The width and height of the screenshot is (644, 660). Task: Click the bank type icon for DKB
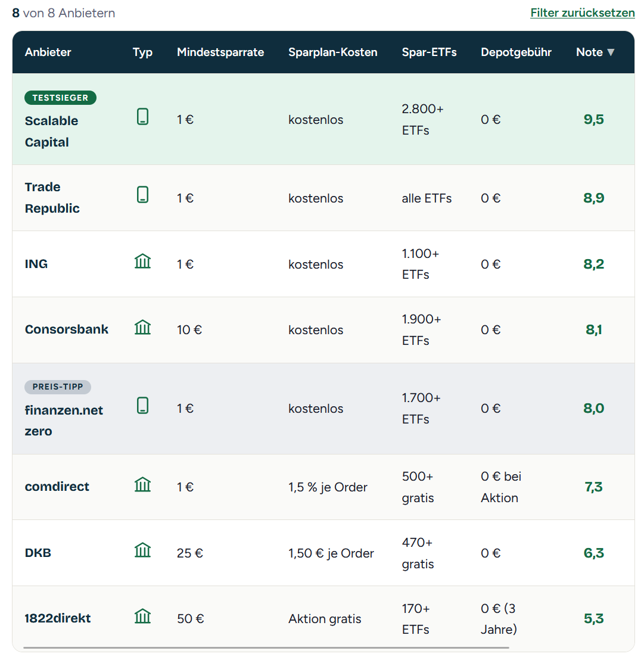click(143, 550)
